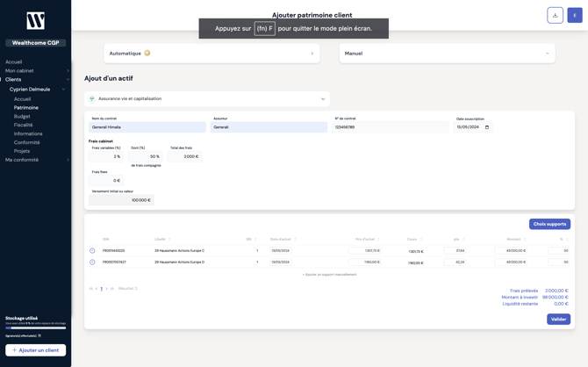The width and height of the screenshot is (588, 367).
Task: Click the Nom du contrat input field
Action: pos(147,127)
